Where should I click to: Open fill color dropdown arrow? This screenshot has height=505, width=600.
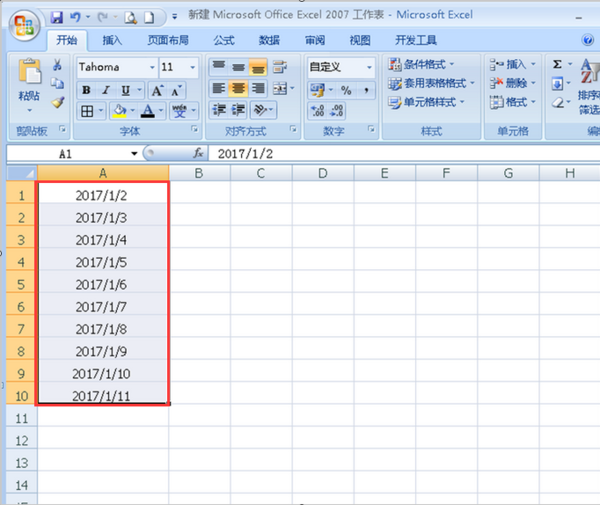click(x=133, y=111)
